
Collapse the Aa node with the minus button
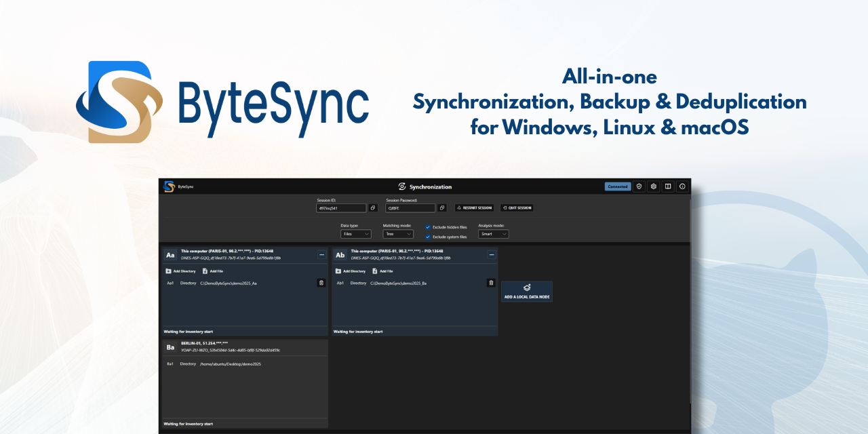tap(321, 255)
